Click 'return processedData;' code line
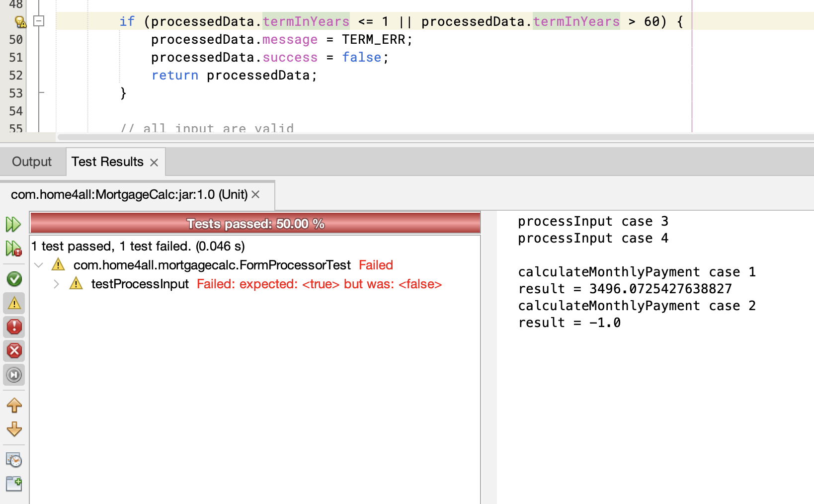 234,75
